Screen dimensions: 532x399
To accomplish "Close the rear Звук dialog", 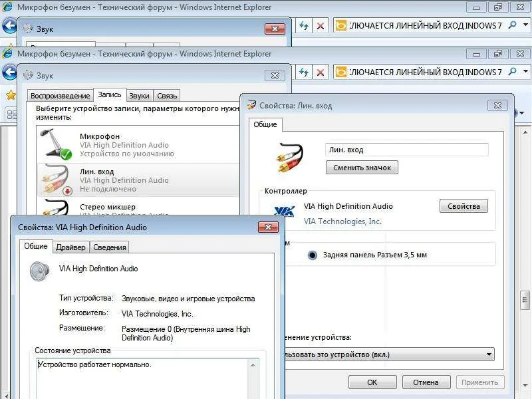I will click(275, 29).
